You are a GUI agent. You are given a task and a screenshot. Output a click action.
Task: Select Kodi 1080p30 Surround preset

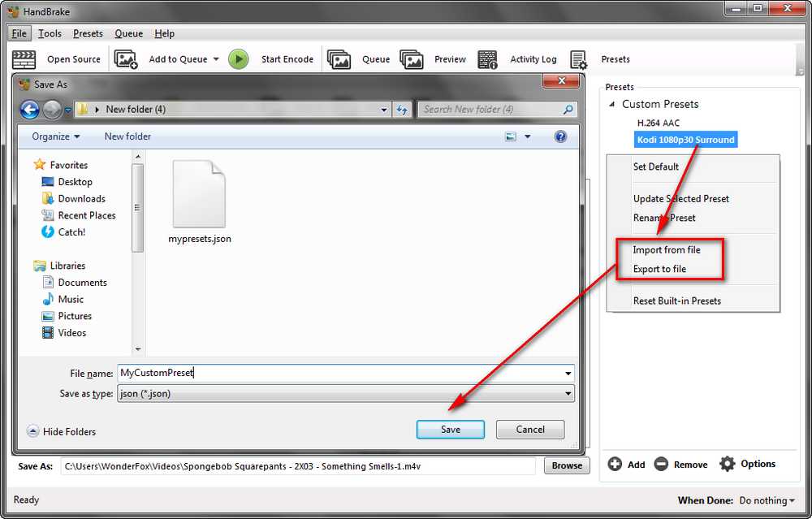tap(685, 140)
